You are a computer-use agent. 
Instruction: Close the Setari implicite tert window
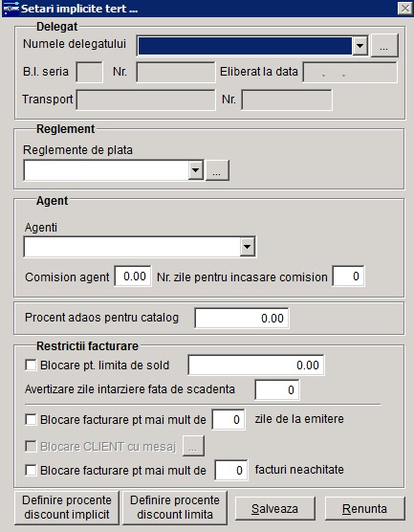tap(405, 9)
